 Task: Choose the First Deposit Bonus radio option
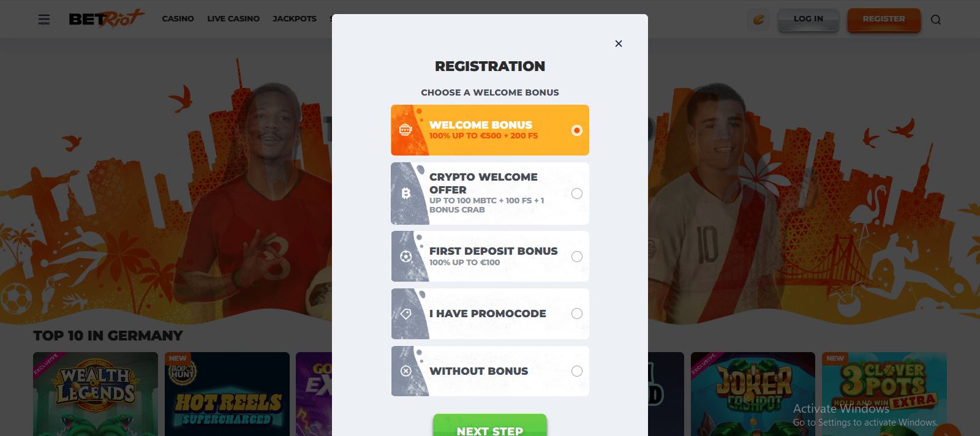576,257
